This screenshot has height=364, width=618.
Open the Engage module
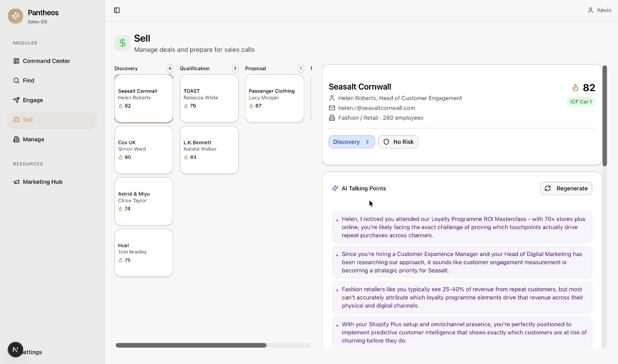coord(33,100)
